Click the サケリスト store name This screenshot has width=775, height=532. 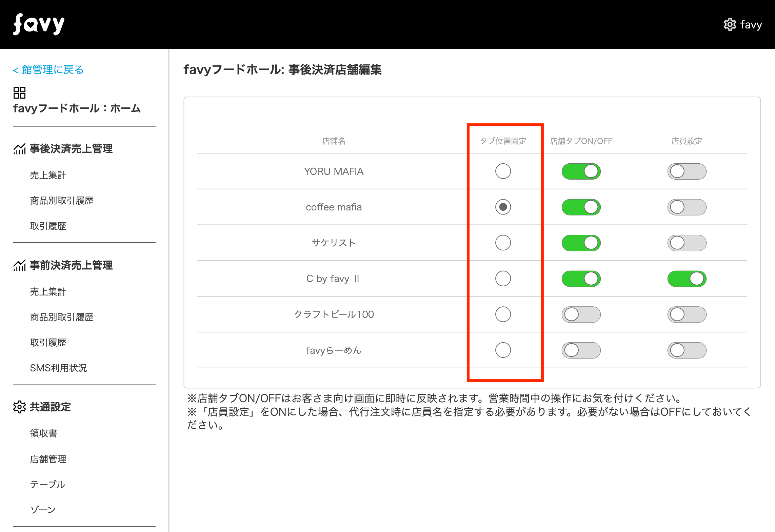click(x=334, y=243)
